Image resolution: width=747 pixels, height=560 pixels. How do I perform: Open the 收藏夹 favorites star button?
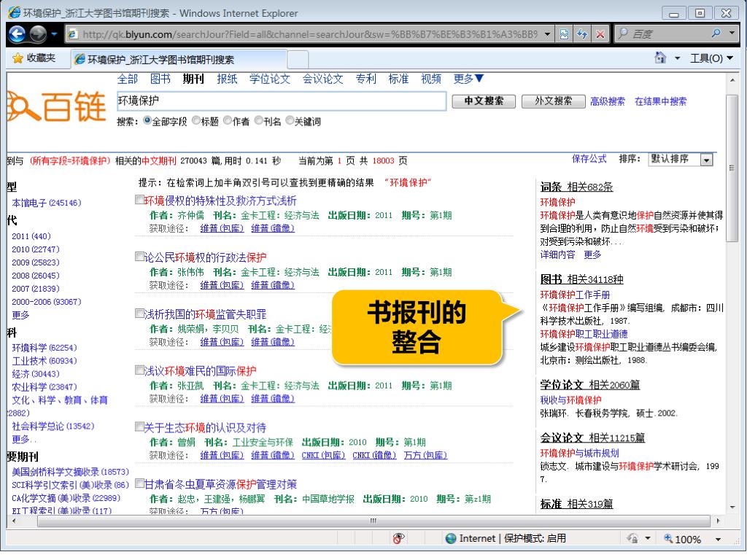[34, 58]
